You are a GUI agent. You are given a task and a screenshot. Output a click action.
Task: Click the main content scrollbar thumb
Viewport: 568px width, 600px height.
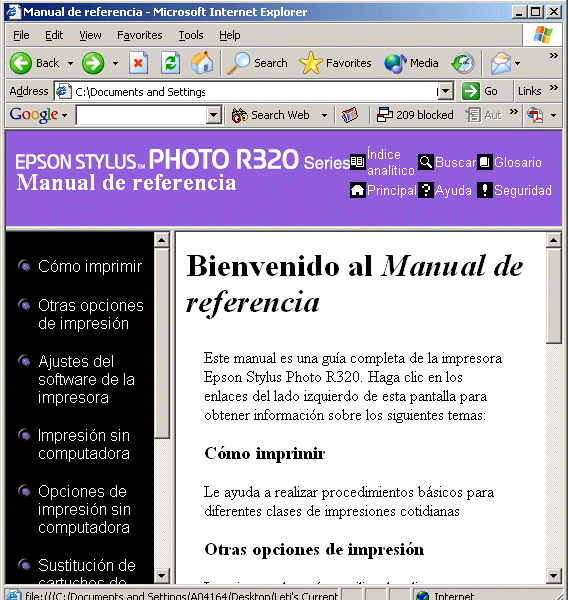pyautogui.click(x=553, y=296)
